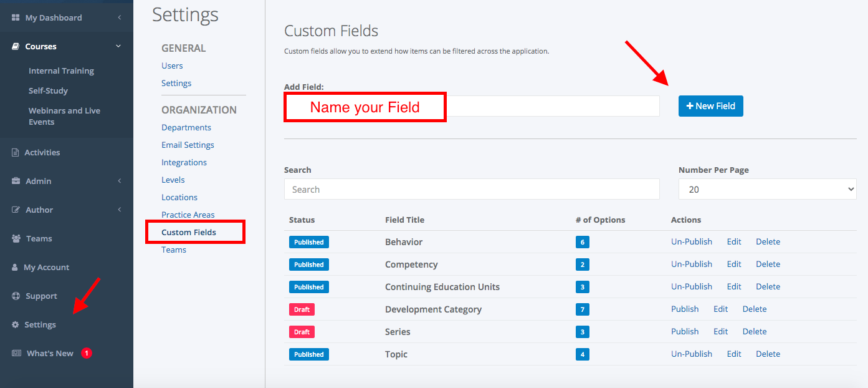Screen dimensions: 868x388
Task: Open Self-Study under Courses
Action: (x=48, y=90)
